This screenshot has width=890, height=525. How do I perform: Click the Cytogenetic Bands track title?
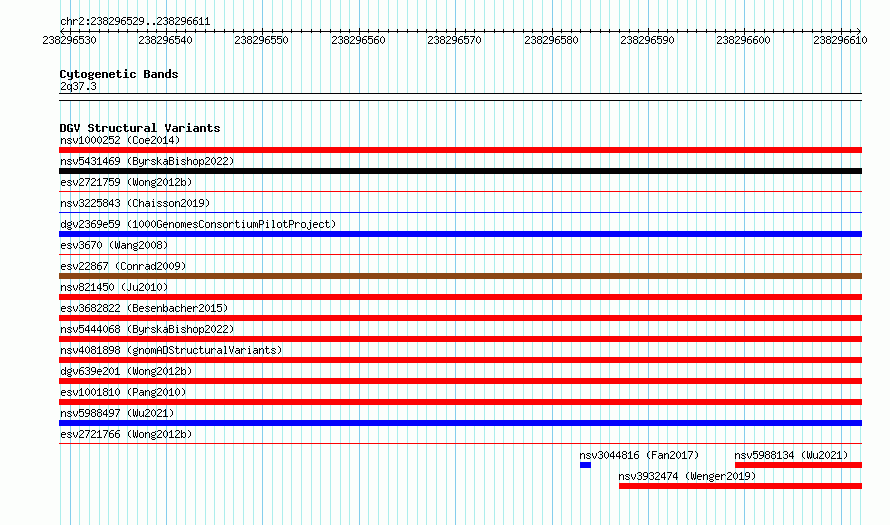coord(119,74)
